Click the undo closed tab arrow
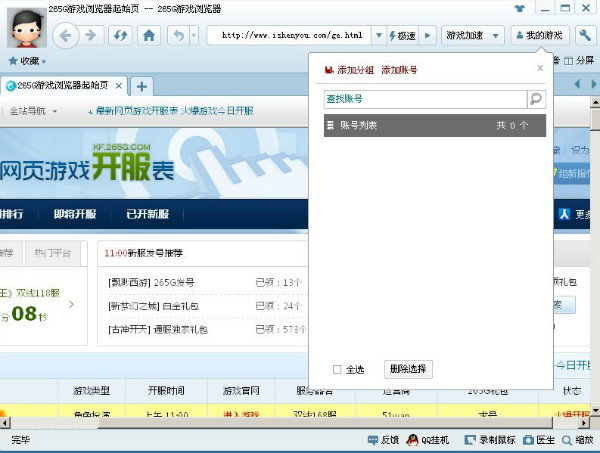600x453 pixels. point(178,36)
